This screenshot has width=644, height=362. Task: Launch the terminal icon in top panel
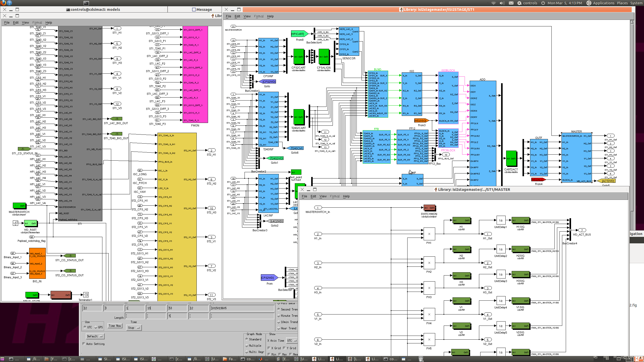(86, 3)
